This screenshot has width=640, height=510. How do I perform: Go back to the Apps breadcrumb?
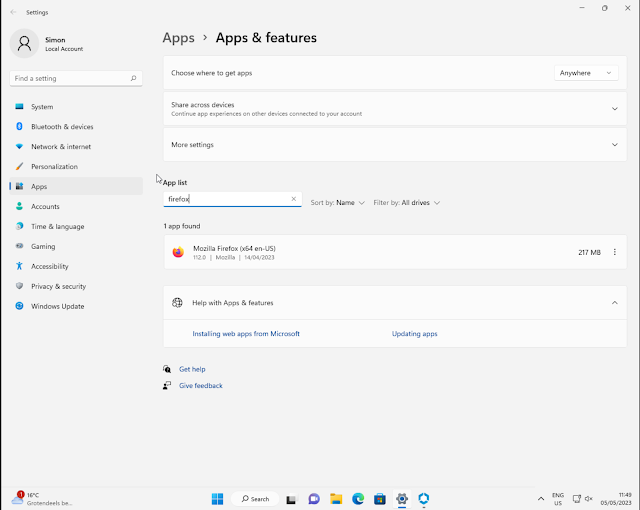178,38
